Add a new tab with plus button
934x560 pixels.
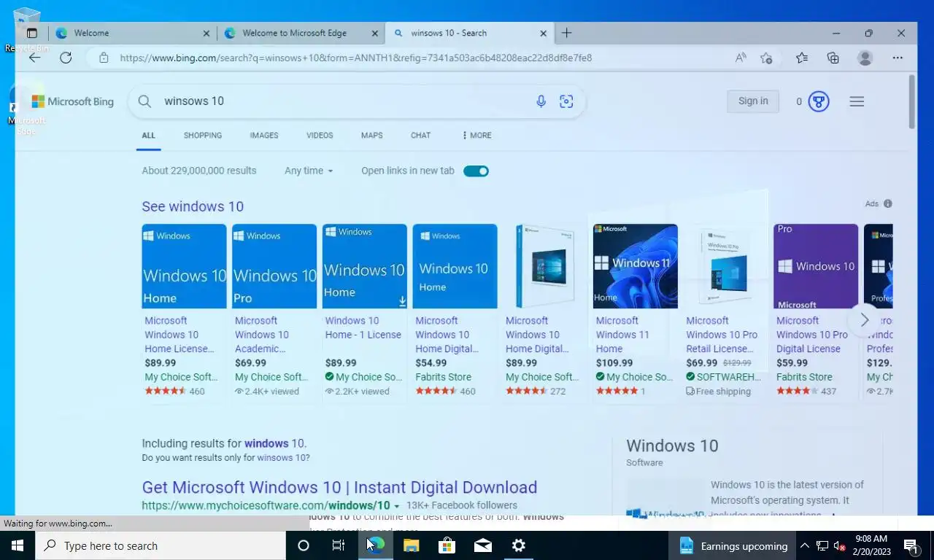[x=567, y=33]
